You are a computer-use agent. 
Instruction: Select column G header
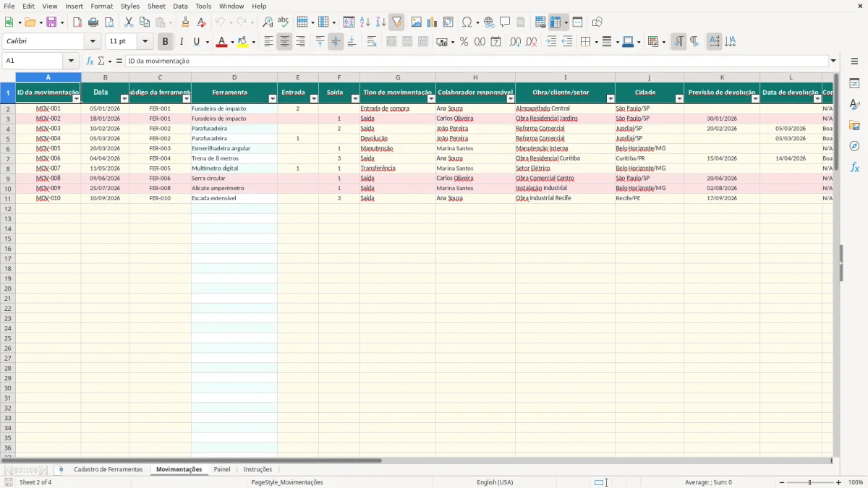[398, 77]
